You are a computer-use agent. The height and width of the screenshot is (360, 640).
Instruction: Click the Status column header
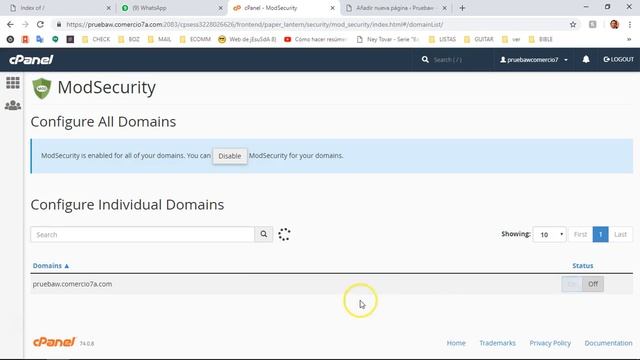pos(582,266)
